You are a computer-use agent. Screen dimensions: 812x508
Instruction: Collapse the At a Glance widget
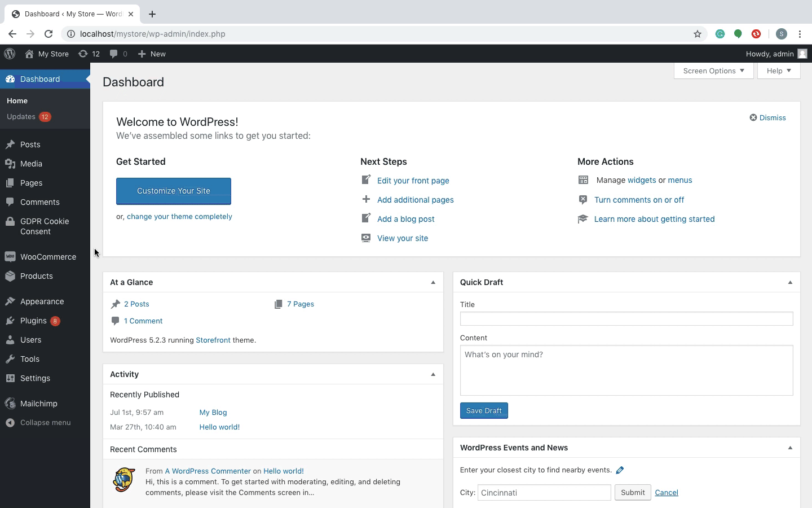point(433,282)
